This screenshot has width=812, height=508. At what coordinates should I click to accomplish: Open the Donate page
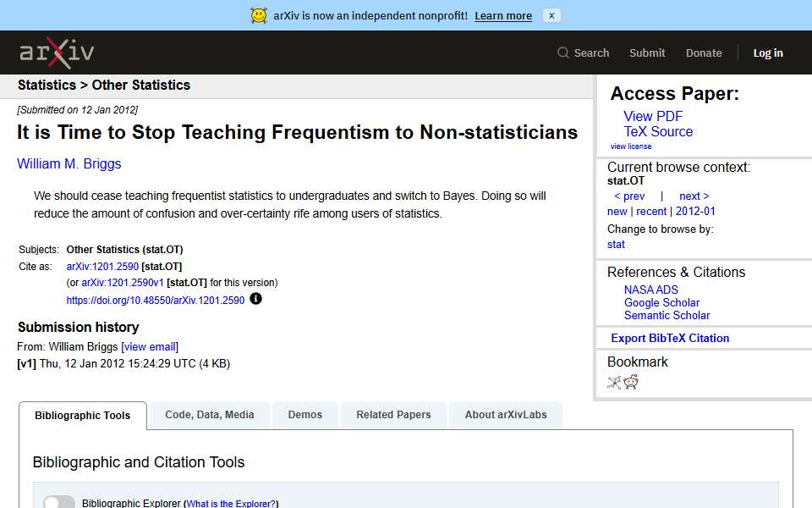coord(703,52)
